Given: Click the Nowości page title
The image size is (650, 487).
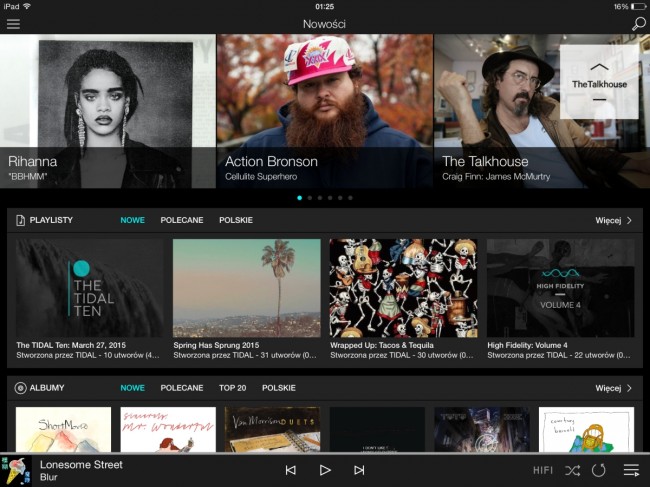Looking at the screenshot, I should click(x=324, y=24).
